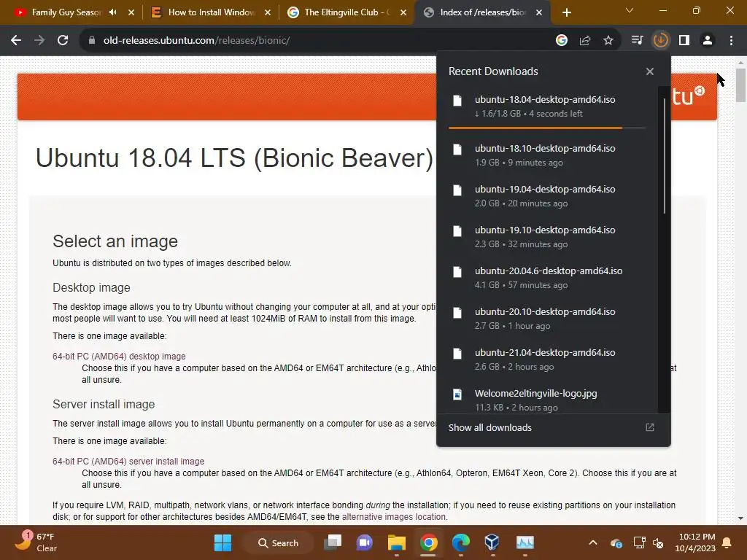Open the clock showing 10:12 PM
The image size is (747, 560).
695,542
